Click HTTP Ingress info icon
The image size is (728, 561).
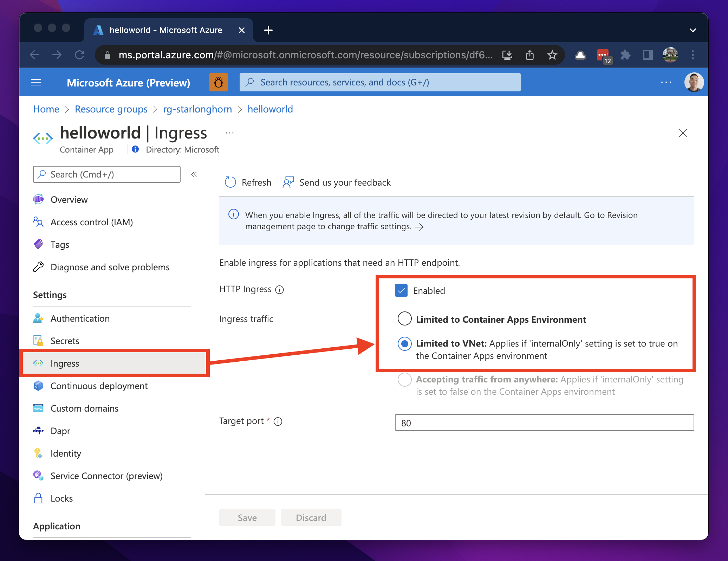(x=279, y=290)
